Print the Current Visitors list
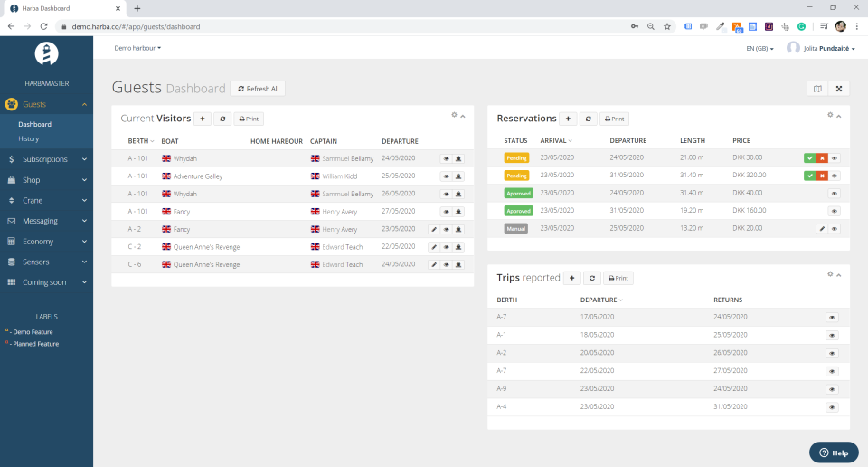The image size is (868, 467). [x=249, y=119]
